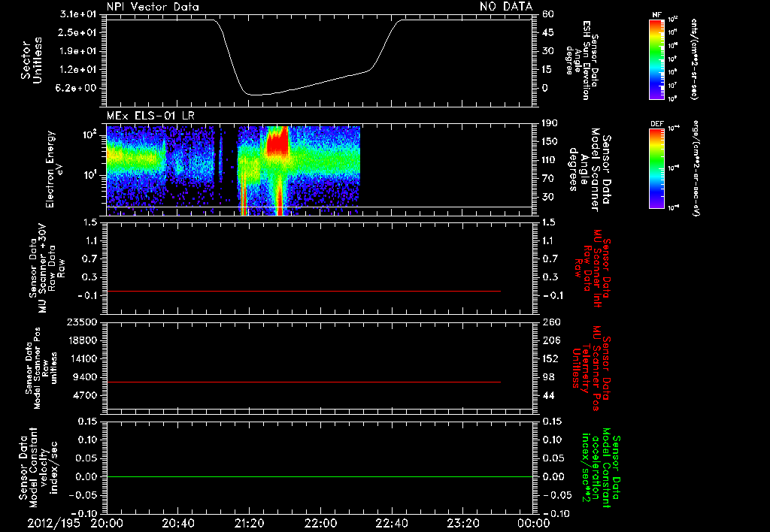This screenshot has height=532, width=770.
Task: Click the 9400 scanner position tick value
Action: [86, 377]
